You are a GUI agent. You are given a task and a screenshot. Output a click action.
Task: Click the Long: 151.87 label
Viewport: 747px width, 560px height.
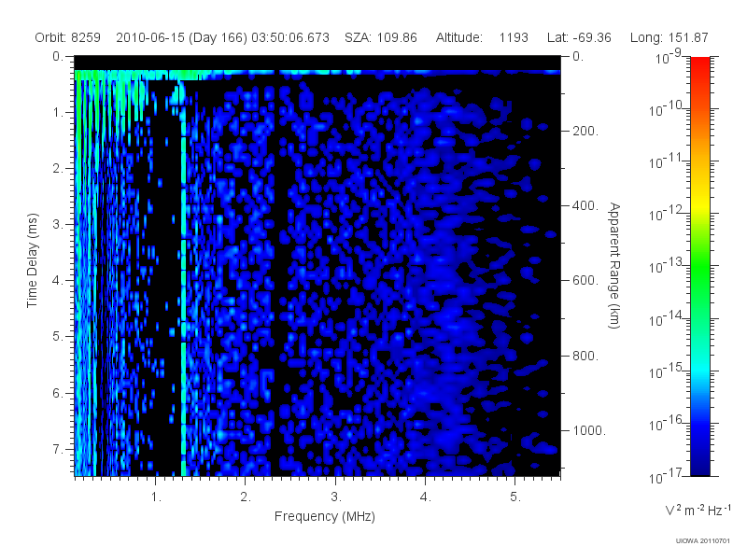pyautogui.click(x=669, y=37)
